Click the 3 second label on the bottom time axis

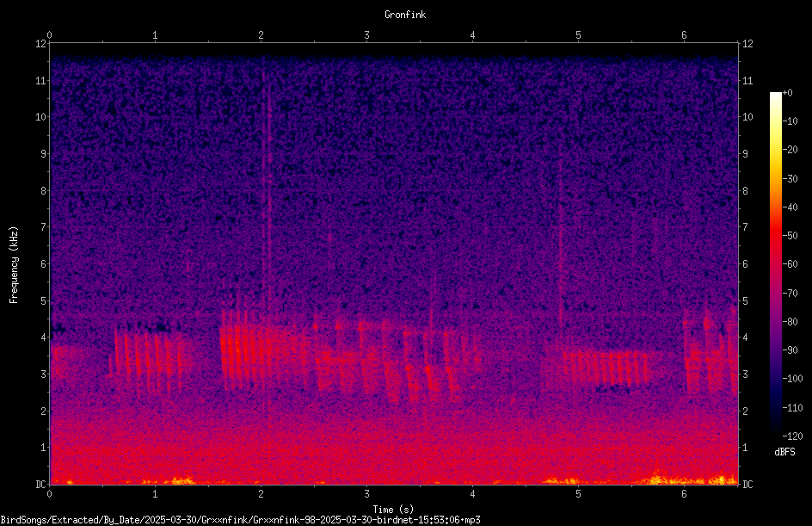click(366, 494)
